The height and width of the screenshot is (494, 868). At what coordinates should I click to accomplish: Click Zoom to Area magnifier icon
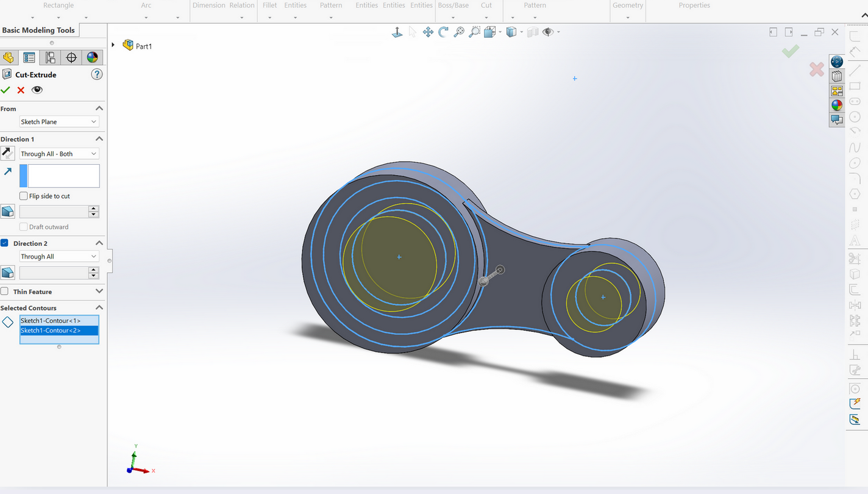(474, 32)
